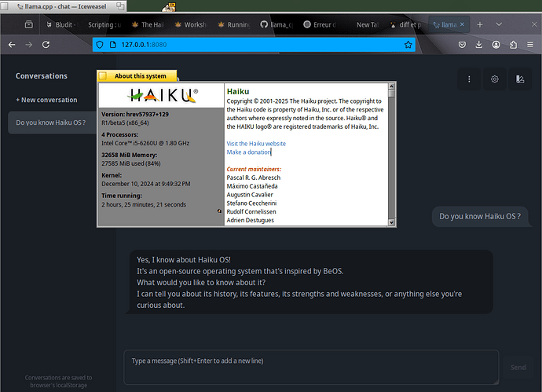This screenshot has width=542, height=392.
Task: Open the tracking protection shield icon
Action: pyautogui.click(x=100, y=45)
